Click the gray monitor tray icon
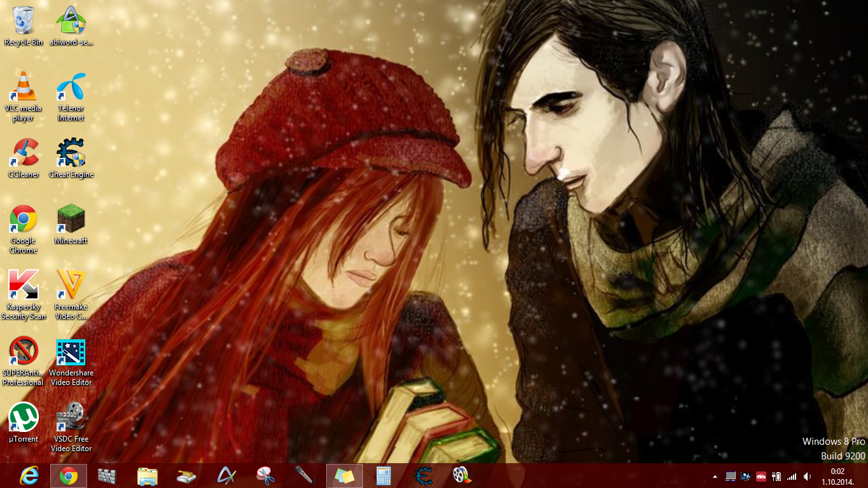 point(731,476)
